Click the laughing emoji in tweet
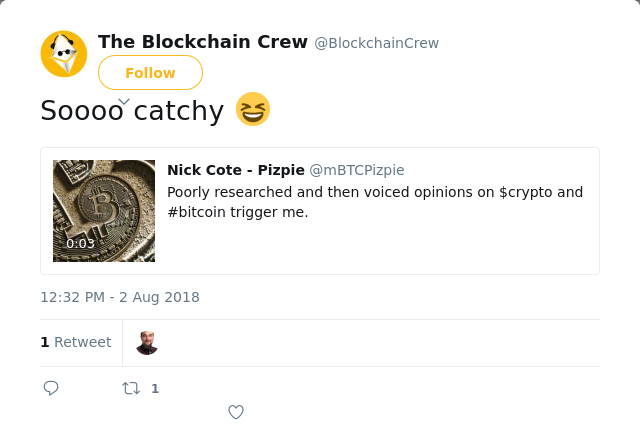Image resolution: width=640 pixels, height=428 pixels. click(x=253, y=109)
